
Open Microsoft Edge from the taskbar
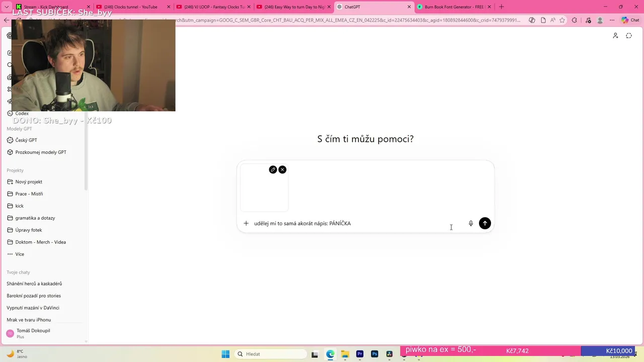330,354
